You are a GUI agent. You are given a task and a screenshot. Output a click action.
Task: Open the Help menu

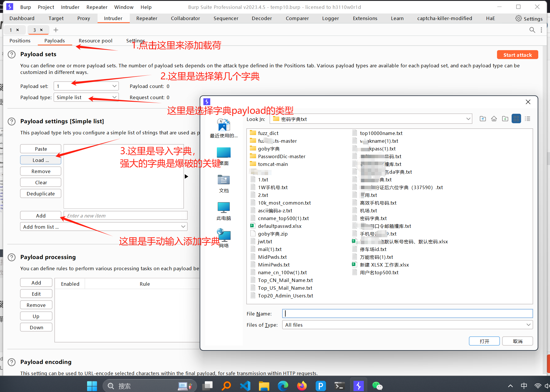click(146, 7)
